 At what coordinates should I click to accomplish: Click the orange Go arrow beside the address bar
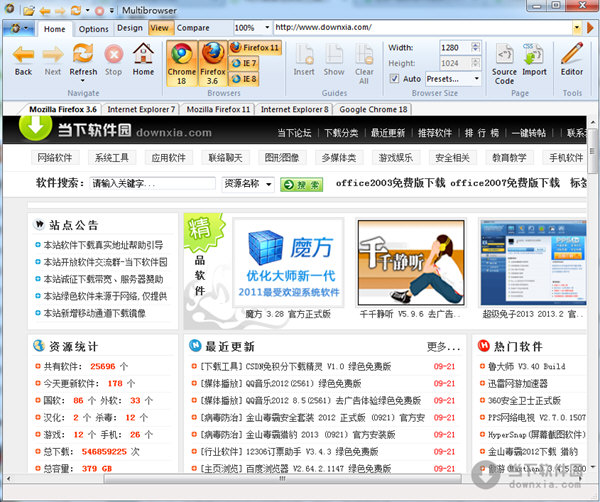coord(590,27)
